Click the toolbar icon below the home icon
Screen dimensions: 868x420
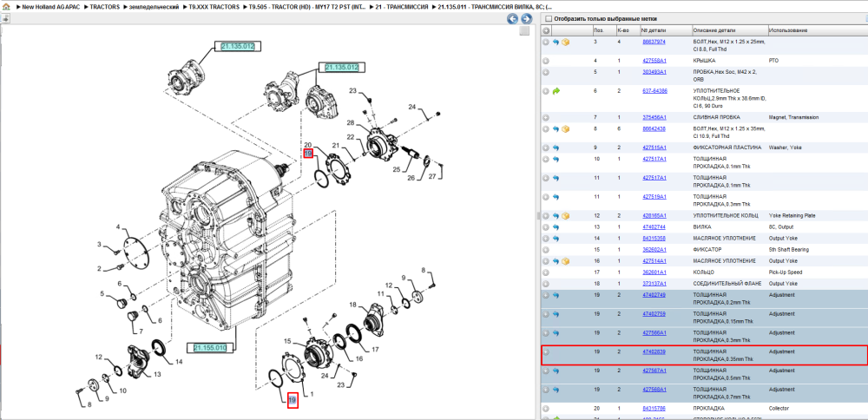click(5, 19)
